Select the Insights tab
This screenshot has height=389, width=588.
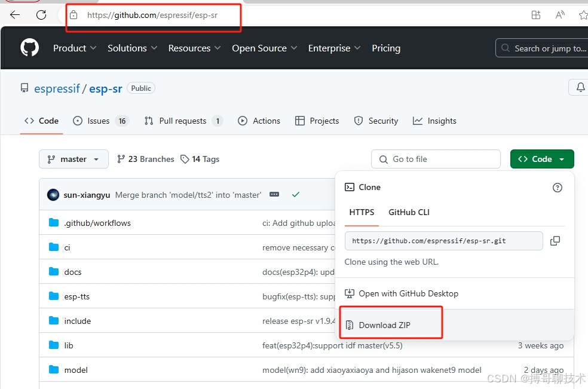point(434,121)
